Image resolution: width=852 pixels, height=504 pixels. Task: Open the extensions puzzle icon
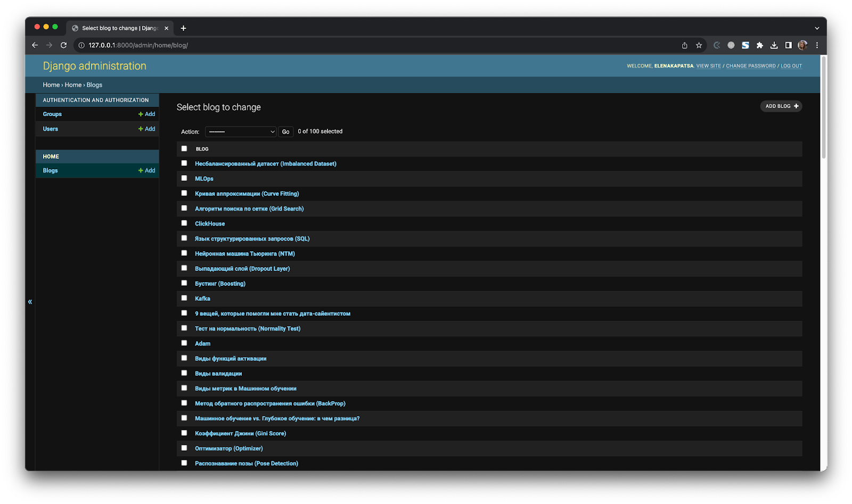760,45
